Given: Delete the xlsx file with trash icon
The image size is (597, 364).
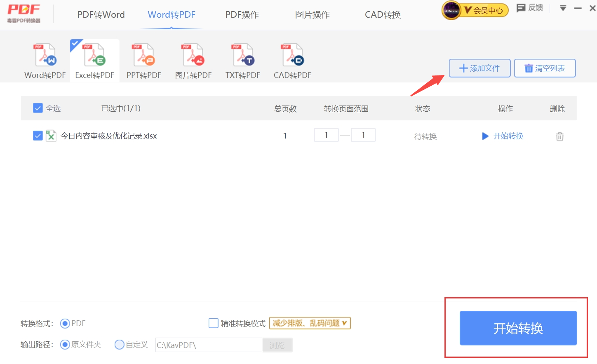Looking at the screenshot, I should pyautogui.click(x=559, y=136).
